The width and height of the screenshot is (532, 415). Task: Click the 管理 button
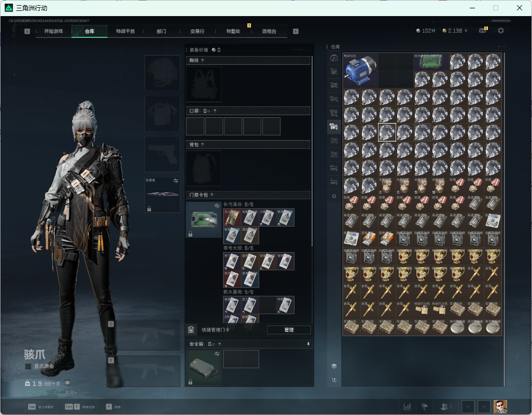pyautogui.click(x=289, y=330)
